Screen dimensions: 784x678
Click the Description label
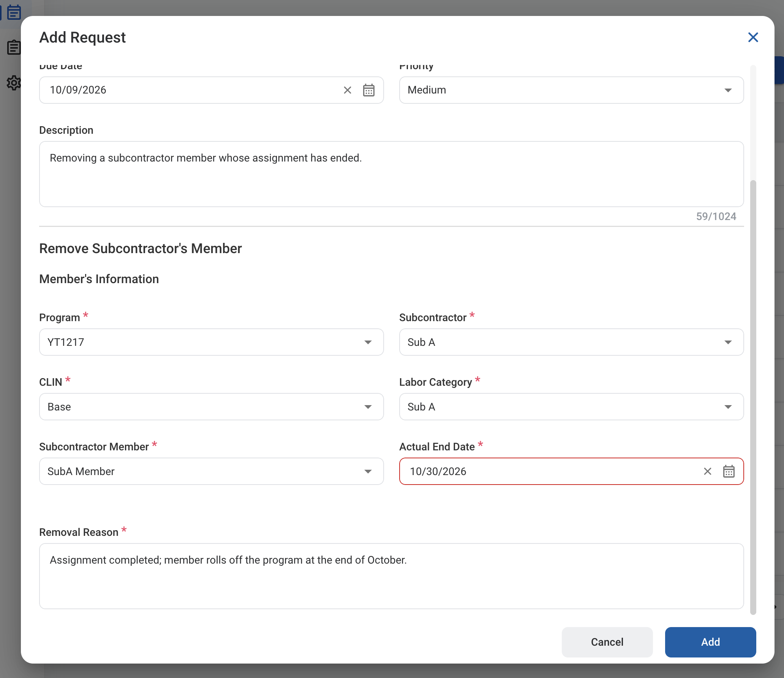click(x=66, y=130)
